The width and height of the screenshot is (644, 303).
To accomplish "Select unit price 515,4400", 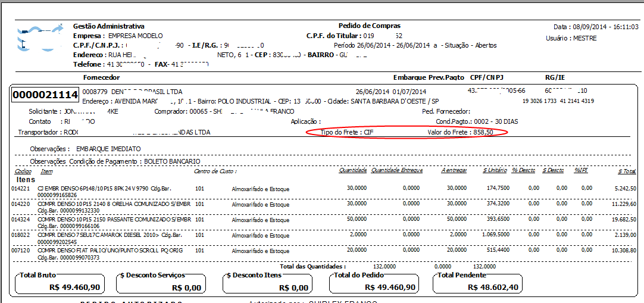I will point(498,250).
